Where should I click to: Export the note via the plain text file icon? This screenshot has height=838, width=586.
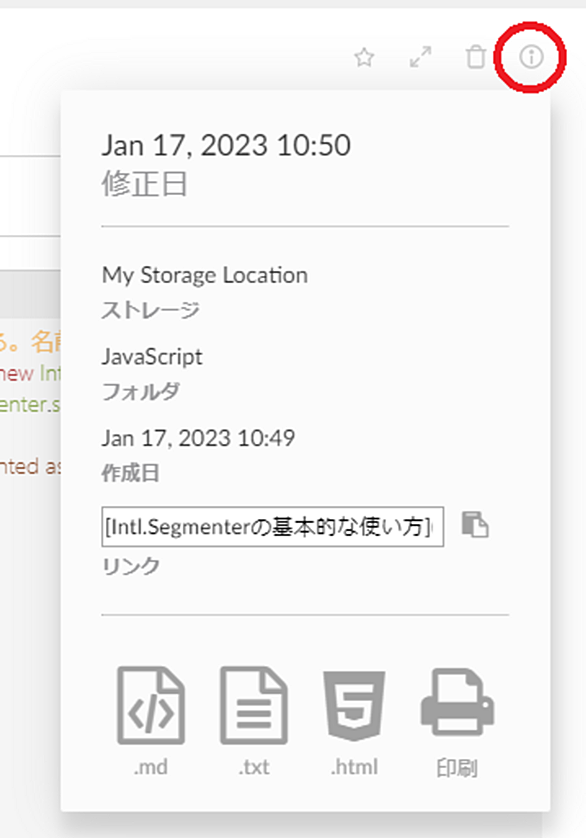(x=254, y=705)
